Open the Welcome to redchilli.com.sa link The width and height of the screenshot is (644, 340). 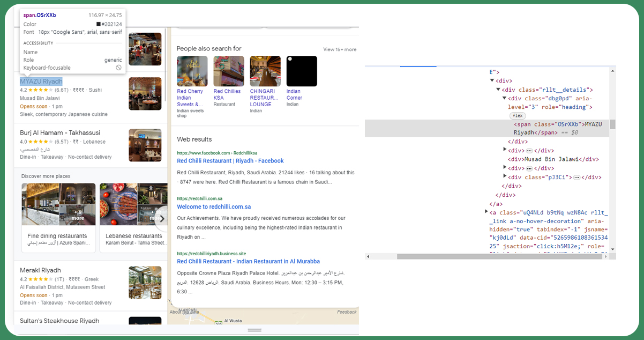pyautogui.click(x=214, y=207)
